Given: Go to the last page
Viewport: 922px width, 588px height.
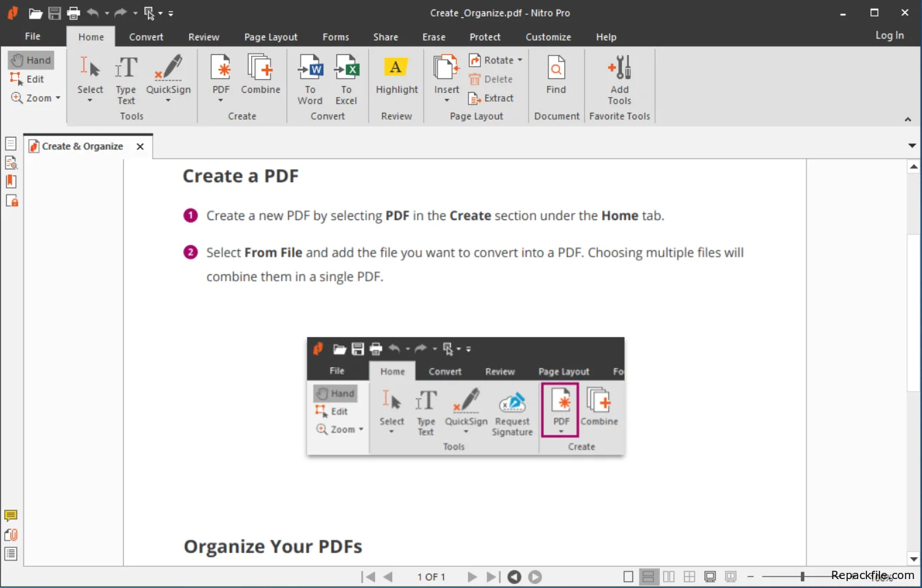Looking at the screenshot, I should 493,577.
